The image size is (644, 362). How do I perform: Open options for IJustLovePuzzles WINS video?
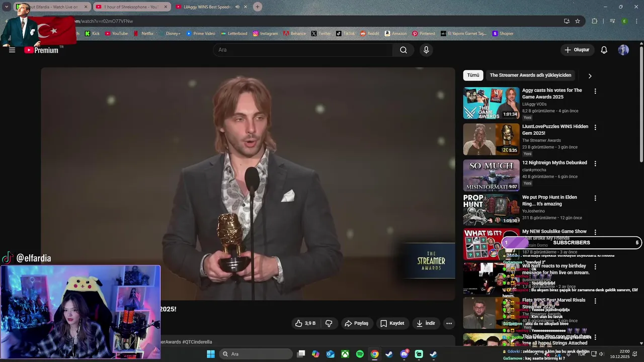[x=595, y=128]
